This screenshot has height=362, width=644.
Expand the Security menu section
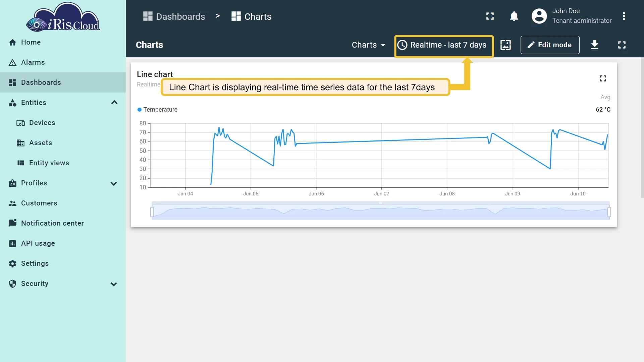[114, 284]
